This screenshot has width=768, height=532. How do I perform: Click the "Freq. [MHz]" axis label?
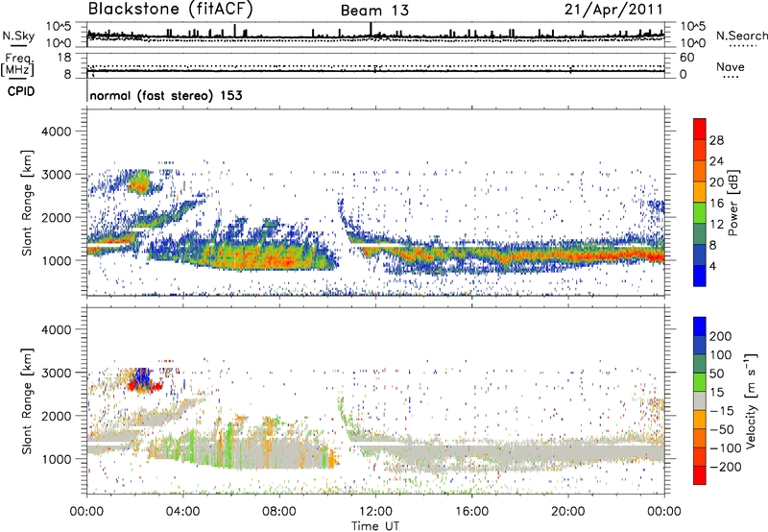(x=17, y=64)
